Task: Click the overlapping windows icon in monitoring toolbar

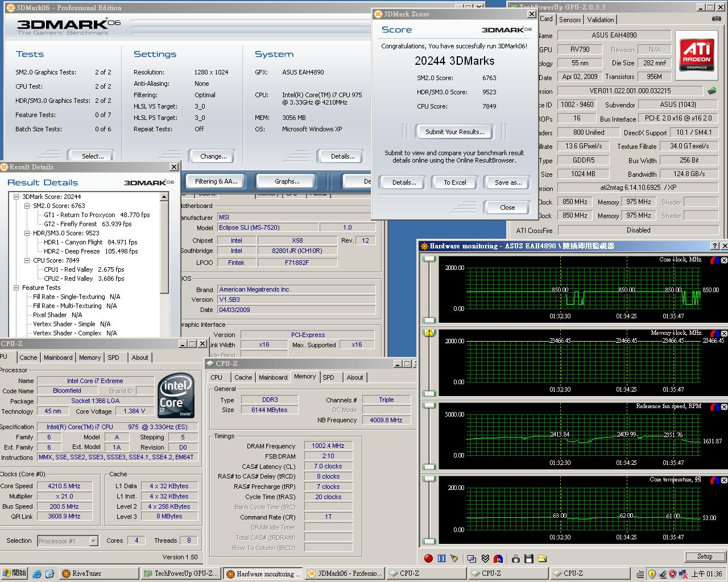Action: pos(472,559)
